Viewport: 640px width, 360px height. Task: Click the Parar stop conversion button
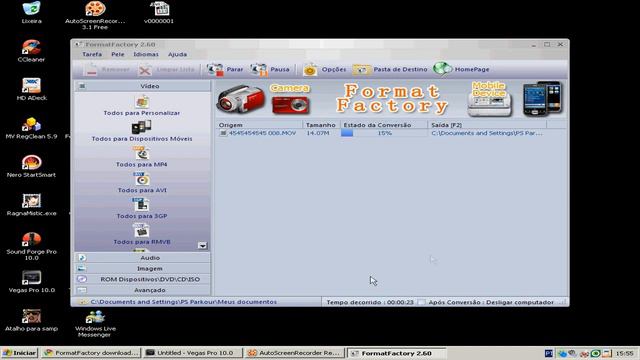[225, 70]
